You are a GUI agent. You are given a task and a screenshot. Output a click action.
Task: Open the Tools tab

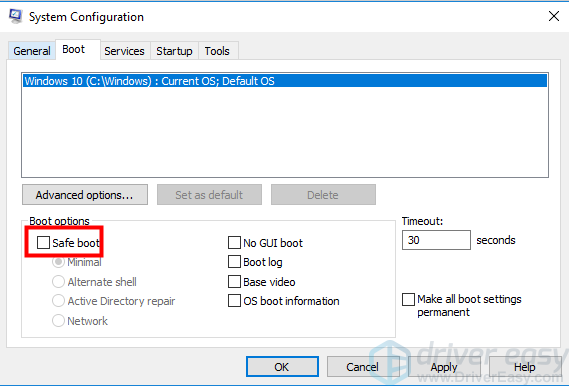pyautogui.click(x=217, y=51)
